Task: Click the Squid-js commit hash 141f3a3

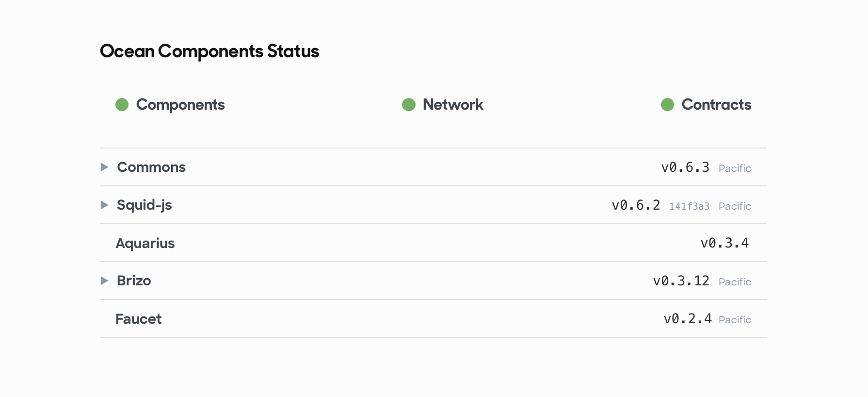Action: click(689, 206)
